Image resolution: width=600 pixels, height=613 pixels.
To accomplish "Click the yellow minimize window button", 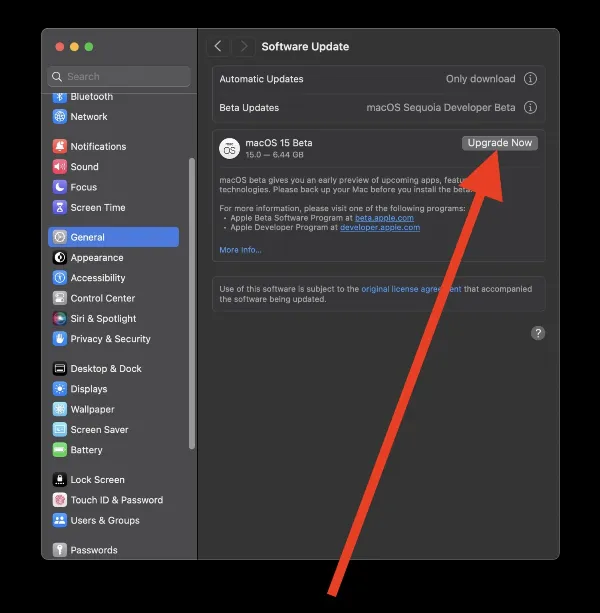I will 74,47.
